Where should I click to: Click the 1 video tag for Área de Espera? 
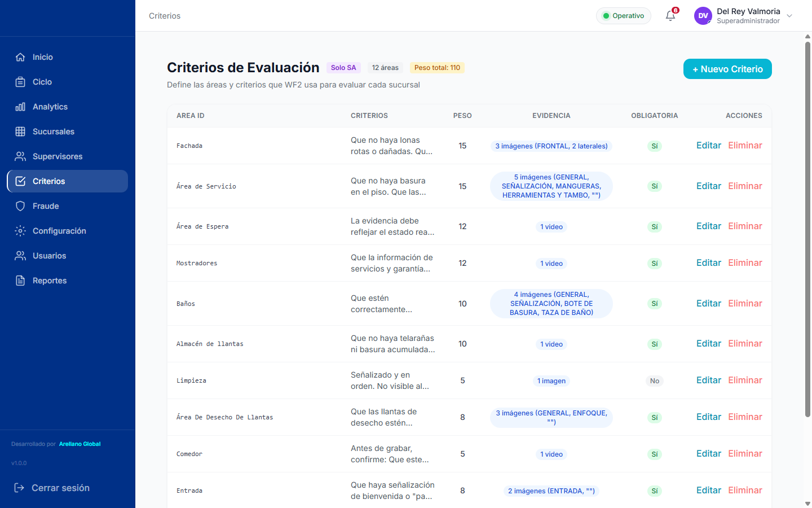click(551, 227)
